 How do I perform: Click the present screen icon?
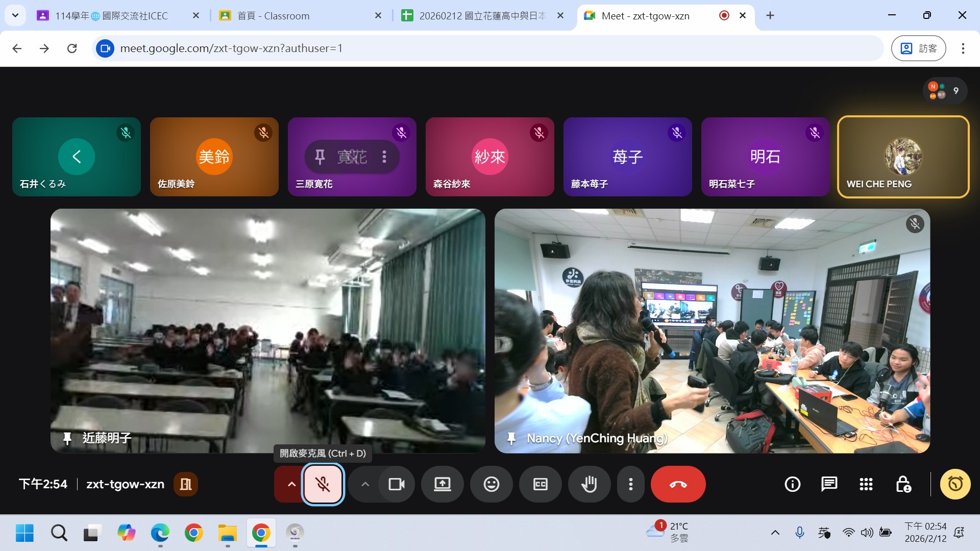coord(442,484)
